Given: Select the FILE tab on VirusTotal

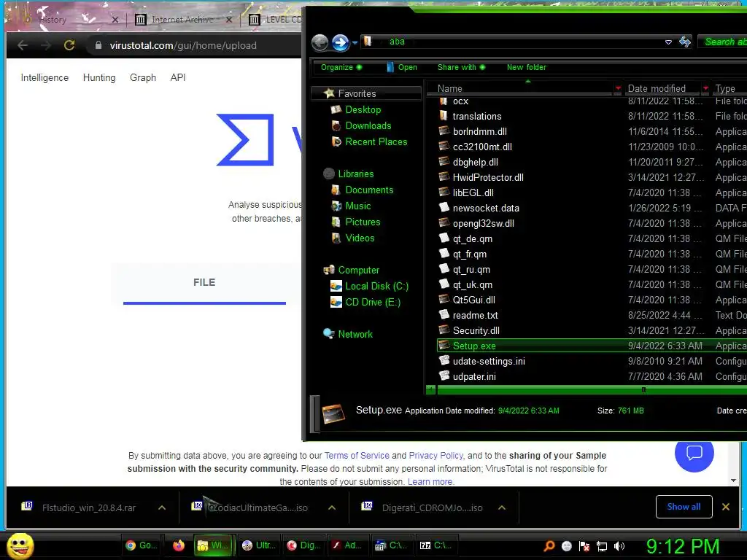Looking at the screenshot, I should [x=204, y=284].
